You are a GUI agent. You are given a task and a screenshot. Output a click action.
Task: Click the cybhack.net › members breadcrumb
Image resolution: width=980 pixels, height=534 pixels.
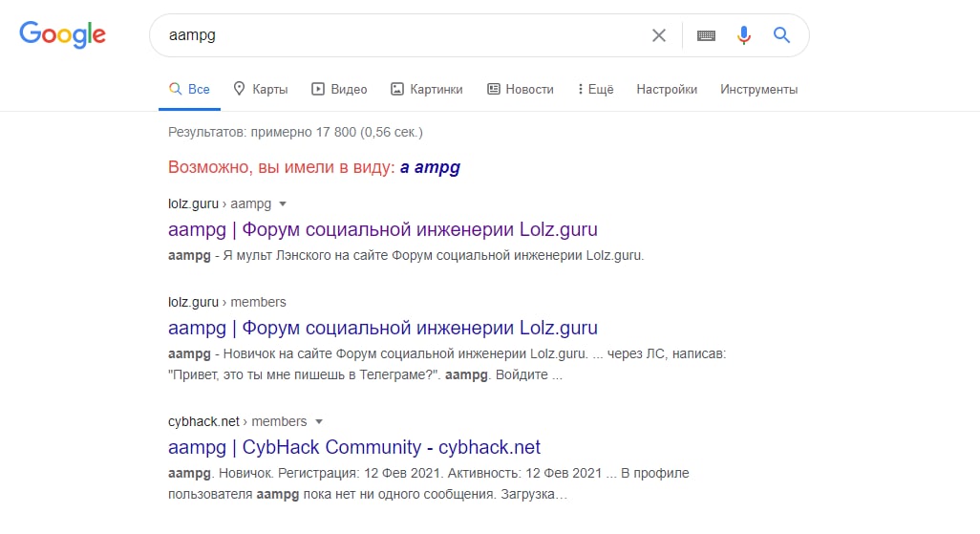[x=238, y=421]
